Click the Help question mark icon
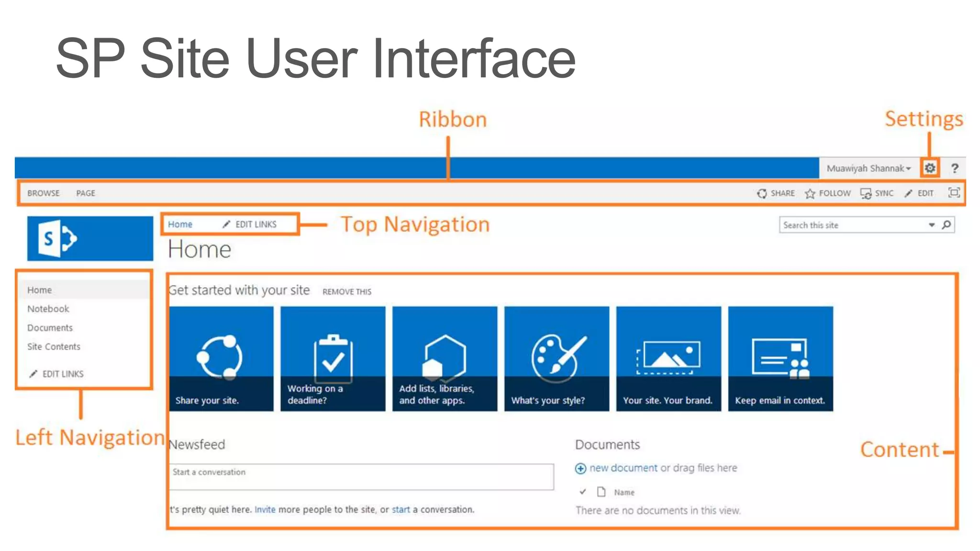980x551 pixels. tap(955, 168)
